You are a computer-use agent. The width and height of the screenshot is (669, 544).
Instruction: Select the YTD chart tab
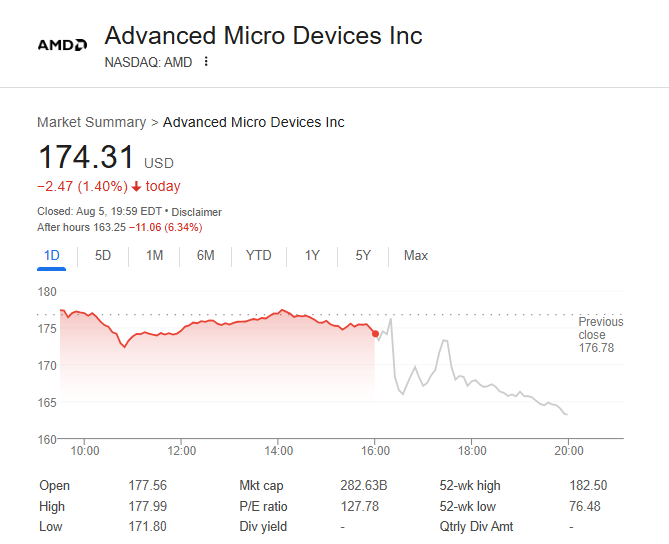pyautogui.click(x=258, y=256)
